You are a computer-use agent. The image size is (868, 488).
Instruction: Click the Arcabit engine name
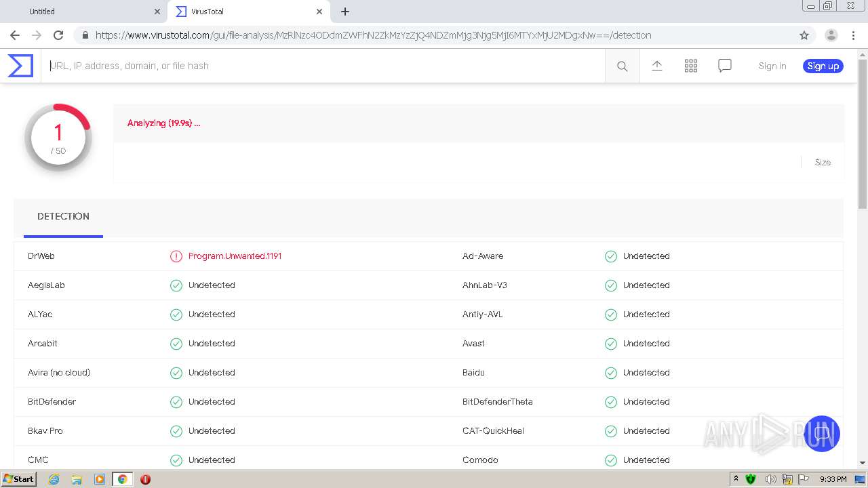click(x=43, y=344)
